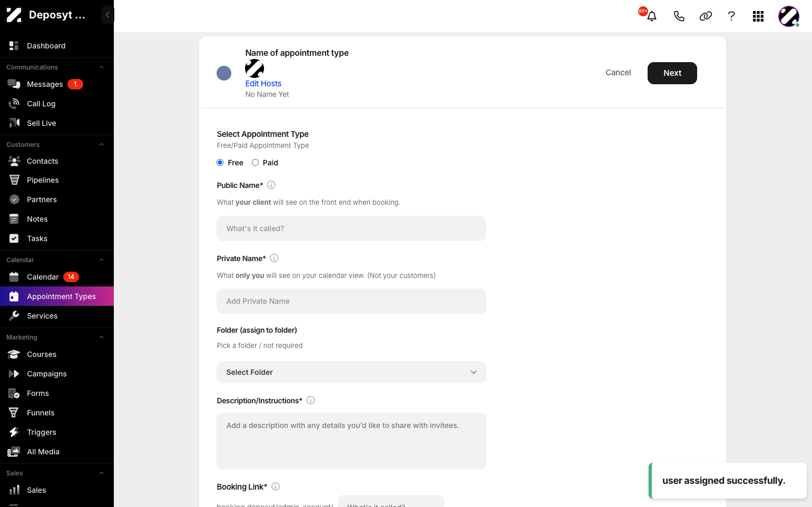Open the notifications bell icon
This screenshot has height=507, width=812.
pyautogui.click(x=652, y=16)
